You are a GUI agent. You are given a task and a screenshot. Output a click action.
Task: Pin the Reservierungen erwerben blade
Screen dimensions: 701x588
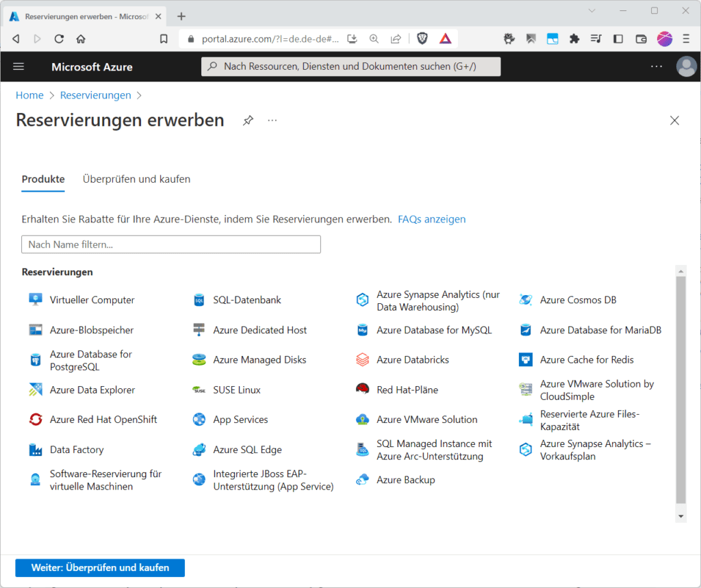point(248,120)
